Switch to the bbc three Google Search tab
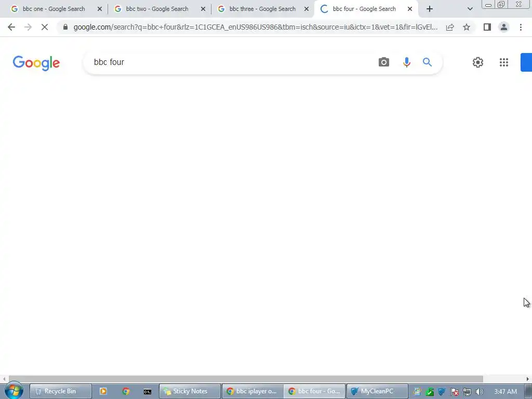Viewport: 532px width, 399px height. pyautogui.click(x=261, y=9)
